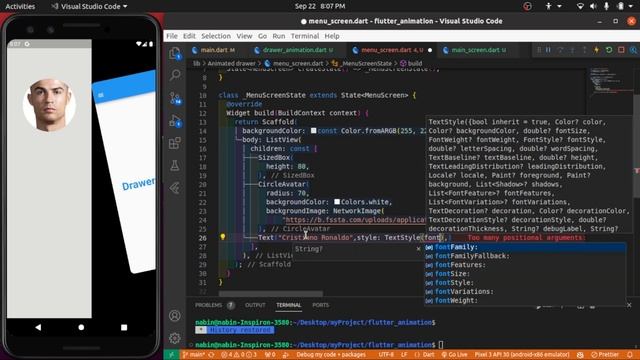
Task: Close the terminal panel
Action: tap(629, 305)
